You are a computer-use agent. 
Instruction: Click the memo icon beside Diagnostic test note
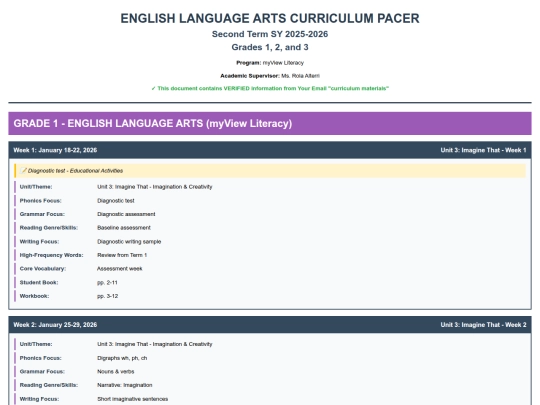coord(23,170)
